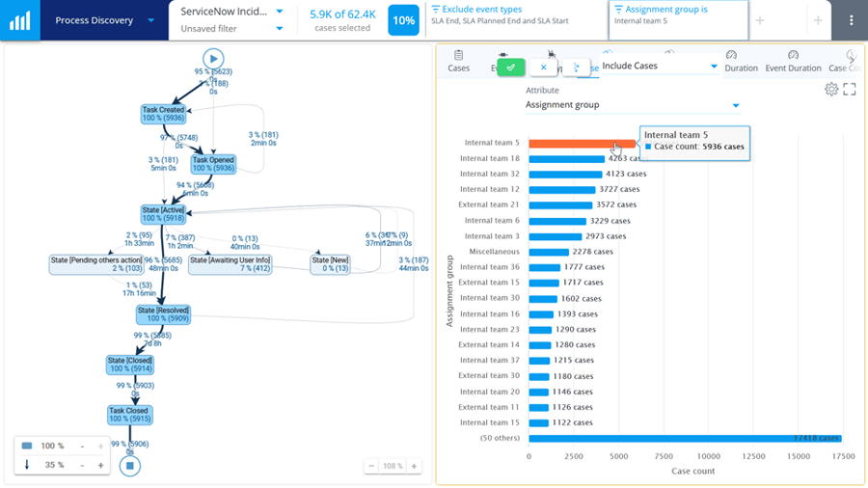Select the State [Closed] node
Viewport: 868px width, 488px height.
130,365
